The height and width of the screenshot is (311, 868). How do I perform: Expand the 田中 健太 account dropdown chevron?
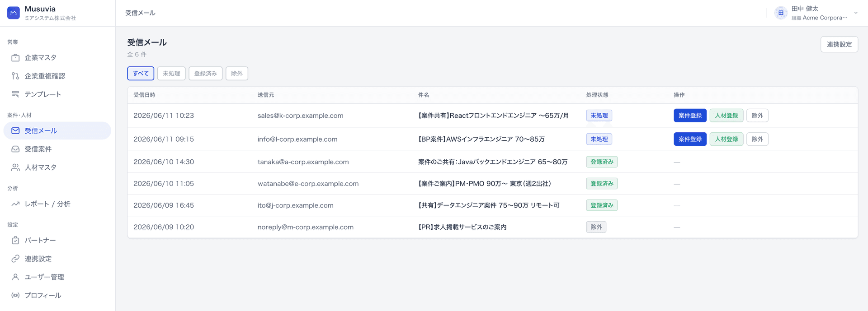856,13
